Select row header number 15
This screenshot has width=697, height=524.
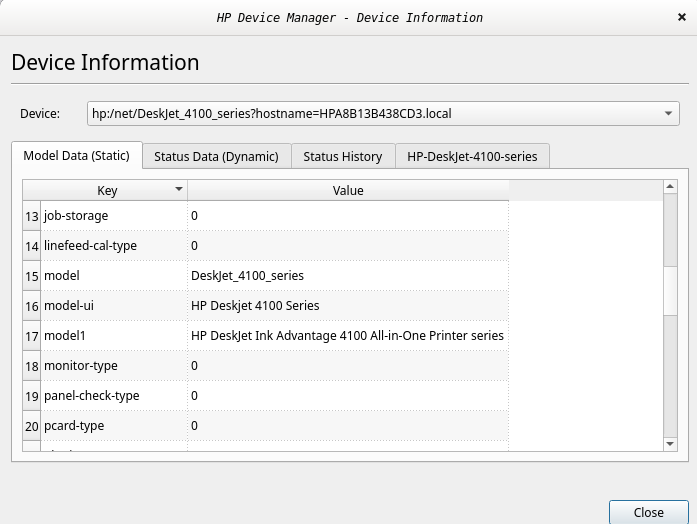32,275
